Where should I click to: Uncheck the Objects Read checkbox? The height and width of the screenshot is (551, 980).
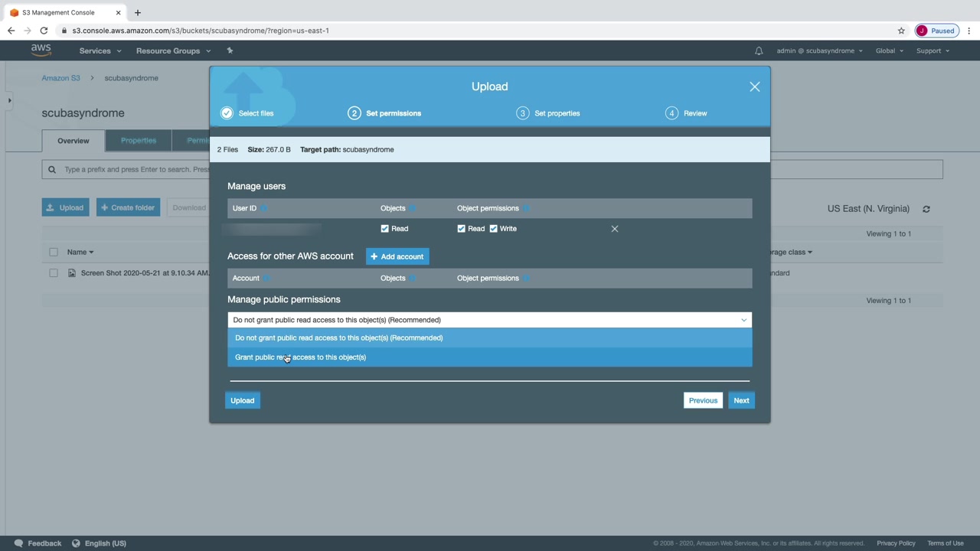click(x=385, y=229)
